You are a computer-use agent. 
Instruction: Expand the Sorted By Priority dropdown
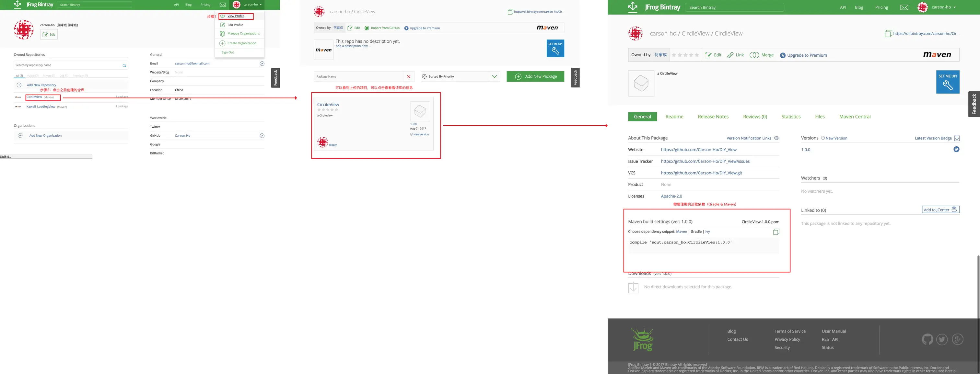[x=494, y=76]
